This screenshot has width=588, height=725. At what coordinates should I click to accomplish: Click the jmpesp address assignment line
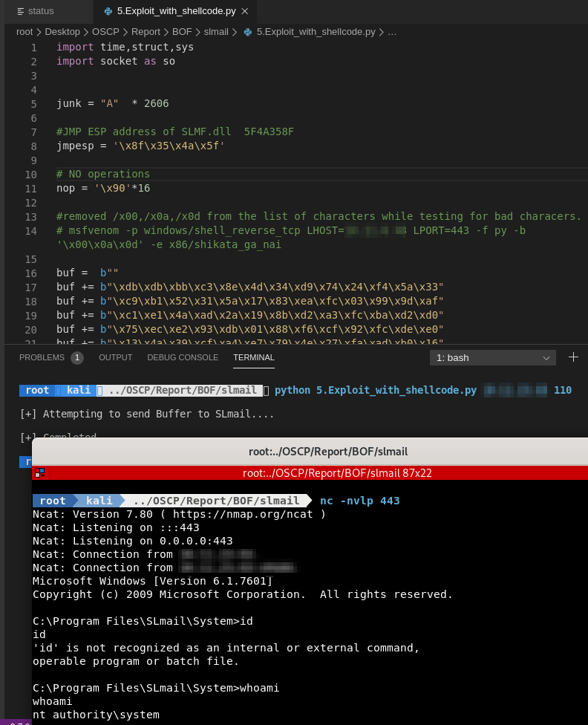[x=140, y=146]
